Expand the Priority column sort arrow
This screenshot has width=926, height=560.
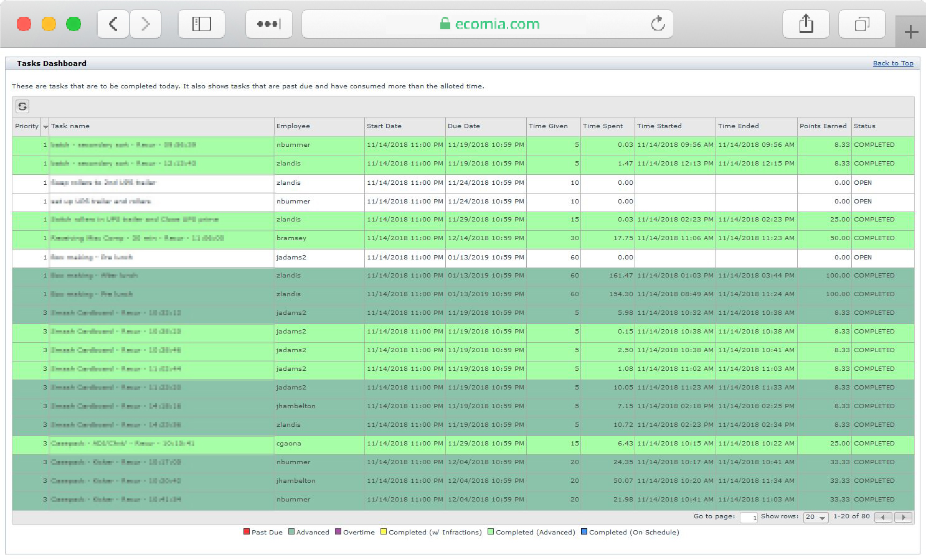coord(45,126)
